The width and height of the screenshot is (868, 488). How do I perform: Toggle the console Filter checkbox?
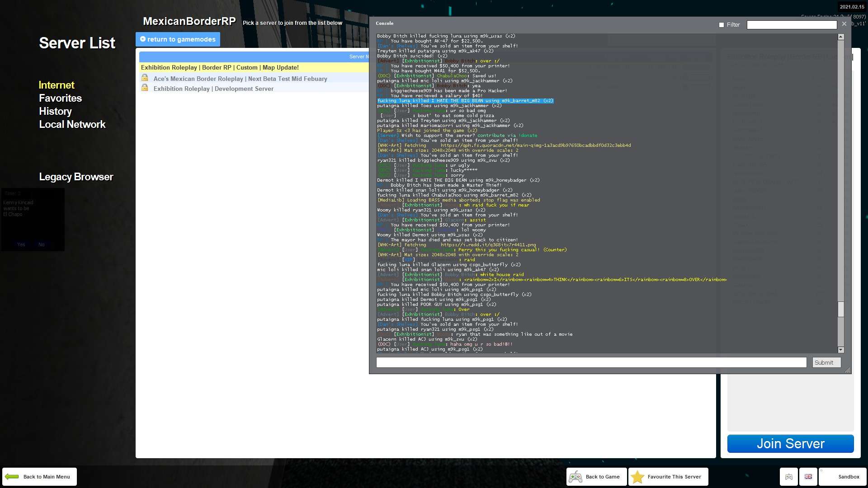(722, 25)
